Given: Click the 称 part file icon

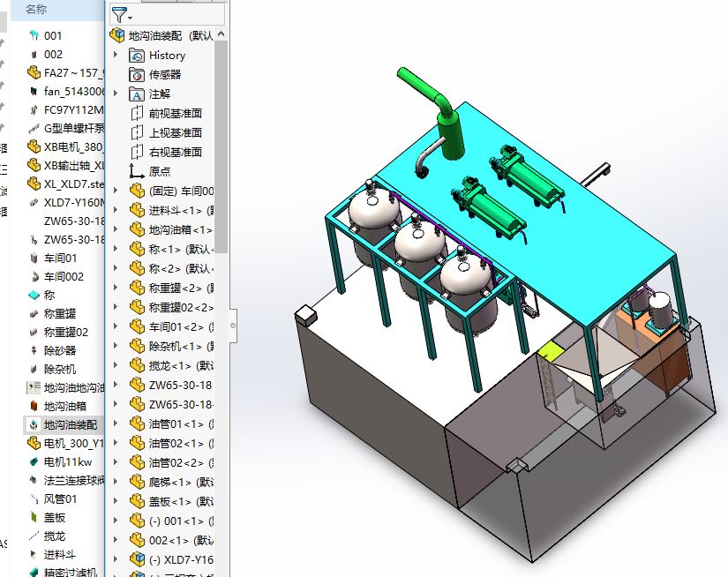Looking at the screenshot, I should point(34,295).
